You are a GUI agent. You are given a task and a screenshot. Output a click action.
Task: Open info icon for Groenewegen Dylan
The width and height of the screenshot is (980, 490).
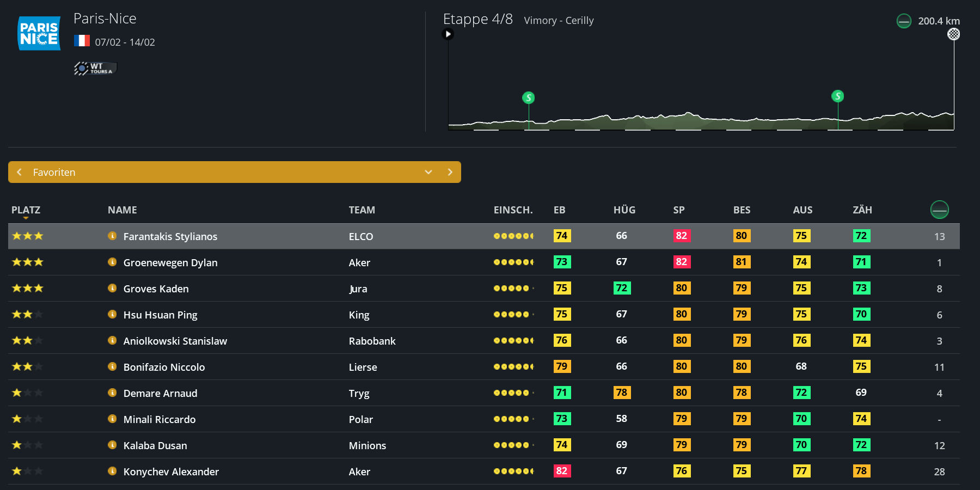pos(112,262)
